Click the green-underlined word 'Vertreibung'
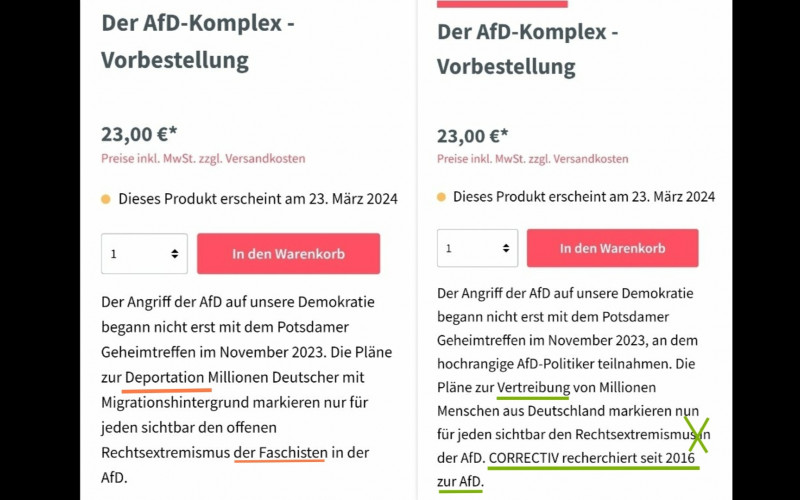Image resolution: width=800 pixels, height=500 pixels. (x=533, y=387)
